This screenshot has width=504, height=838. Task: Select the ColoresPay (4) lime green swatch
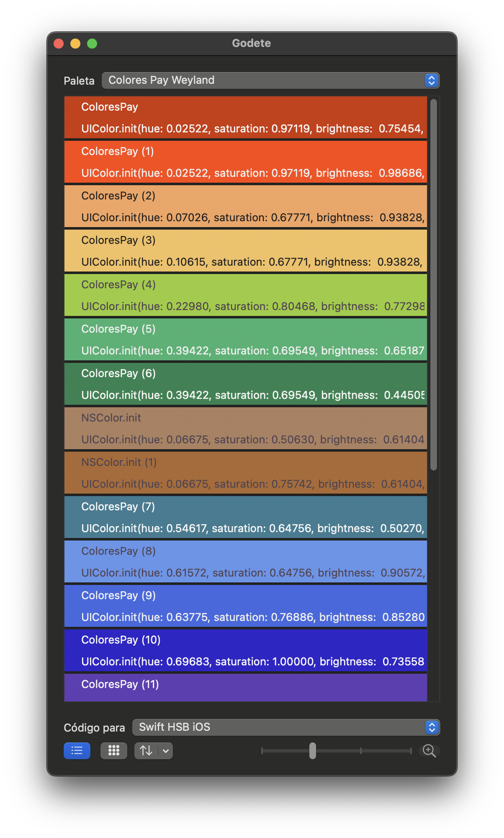point(245,295)
